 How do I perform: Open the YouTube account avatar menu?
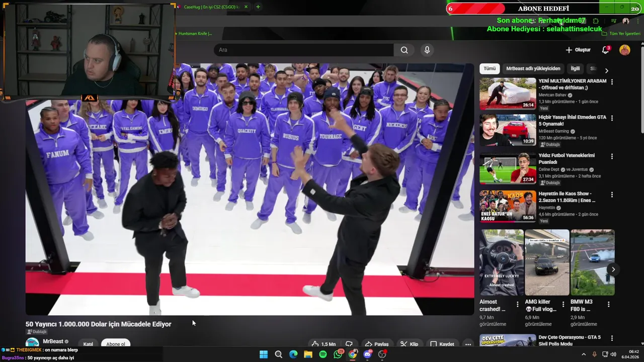tap(625, 50)
